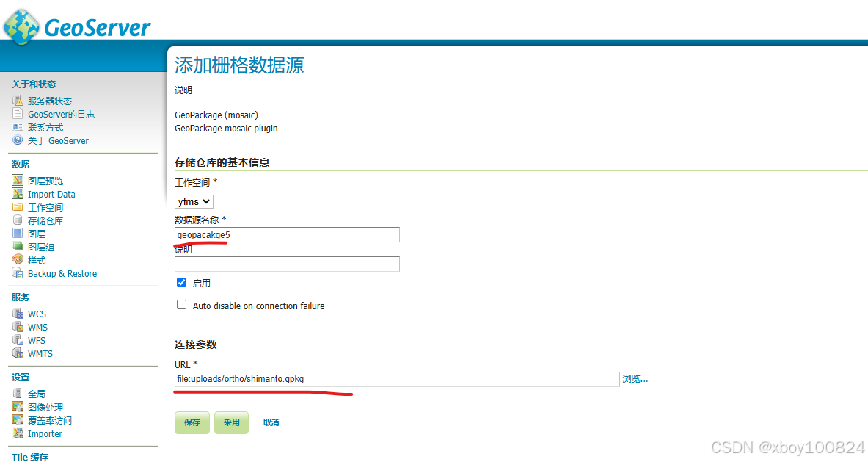Open the WMTS service settings link
868x462 pixels.
click(x=40, y=354)
